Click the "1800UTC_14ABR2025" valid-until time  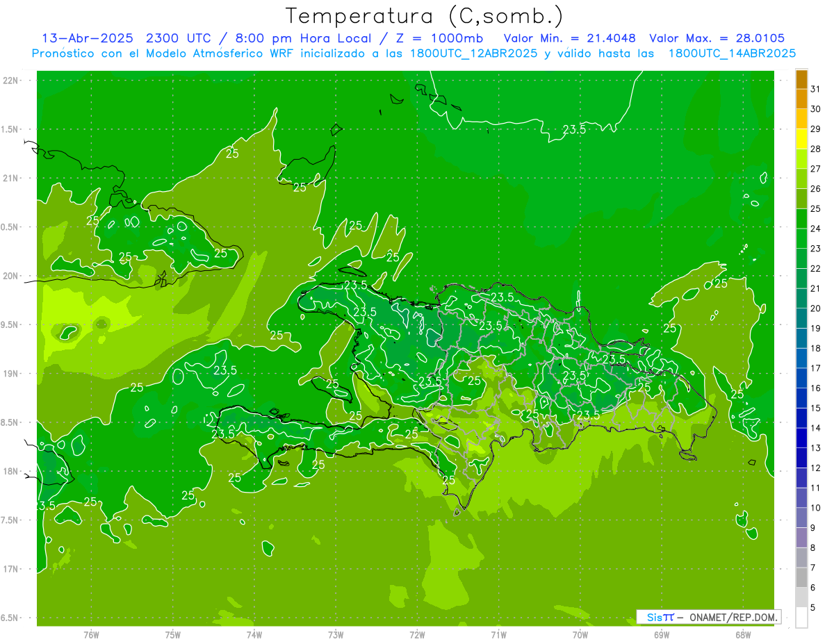pos(732,53)
